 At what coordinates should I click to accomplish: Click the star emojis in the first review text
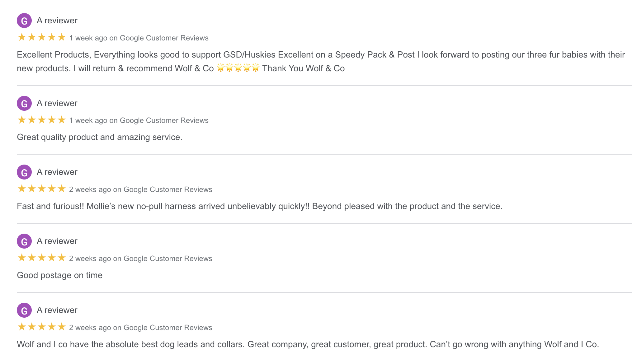[x=238, y=68]
